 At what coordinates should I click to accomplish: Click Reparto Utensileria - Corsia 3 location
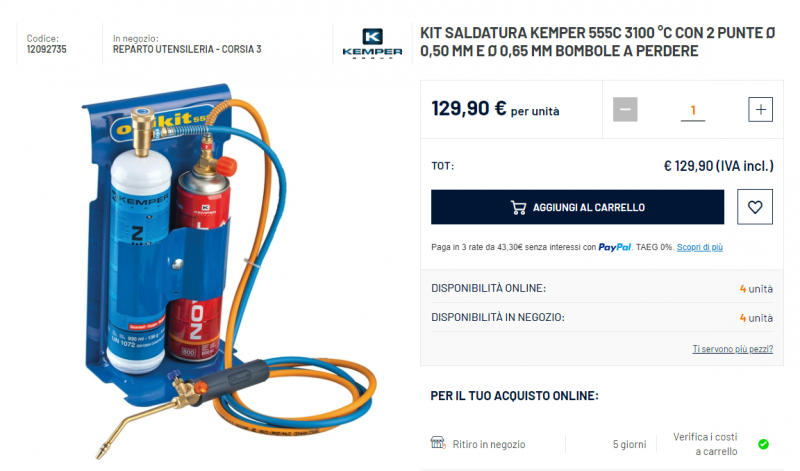click(187, 49)
